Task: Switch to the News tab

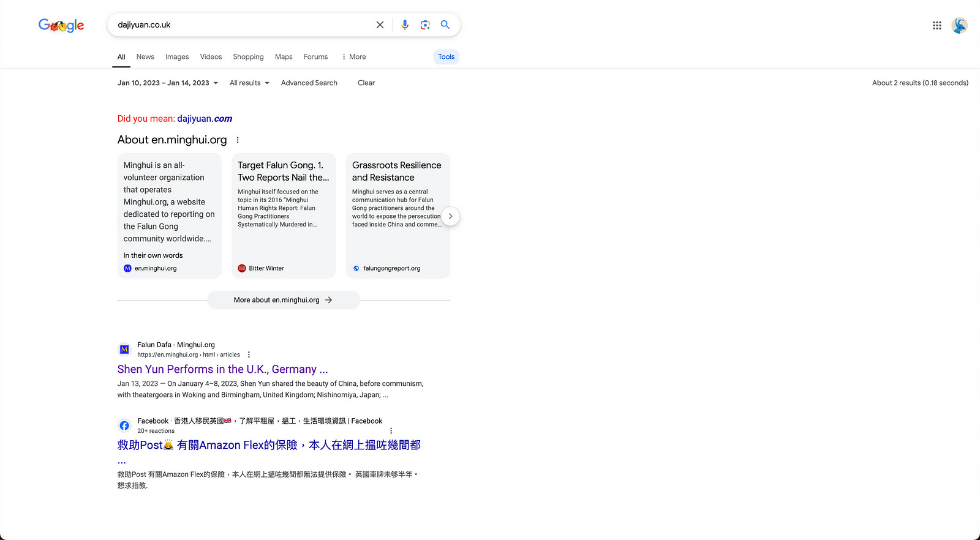Action: click(x=145, y=57)
